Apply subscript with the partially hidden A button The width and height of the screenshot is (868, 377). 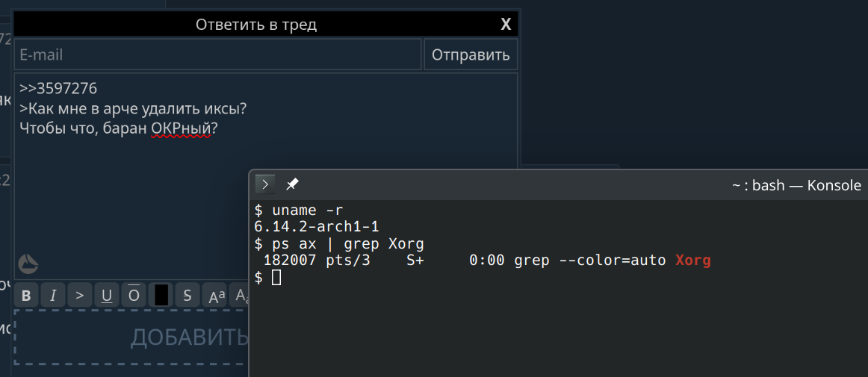click(x=239, y=295)
